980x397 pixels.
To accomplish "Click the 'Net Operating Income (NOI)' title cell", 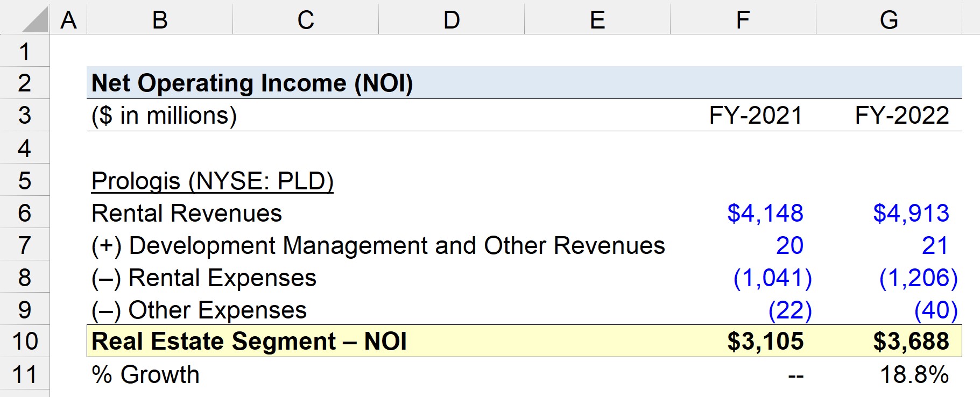I will pyautogui.click(x=252, y=83).
